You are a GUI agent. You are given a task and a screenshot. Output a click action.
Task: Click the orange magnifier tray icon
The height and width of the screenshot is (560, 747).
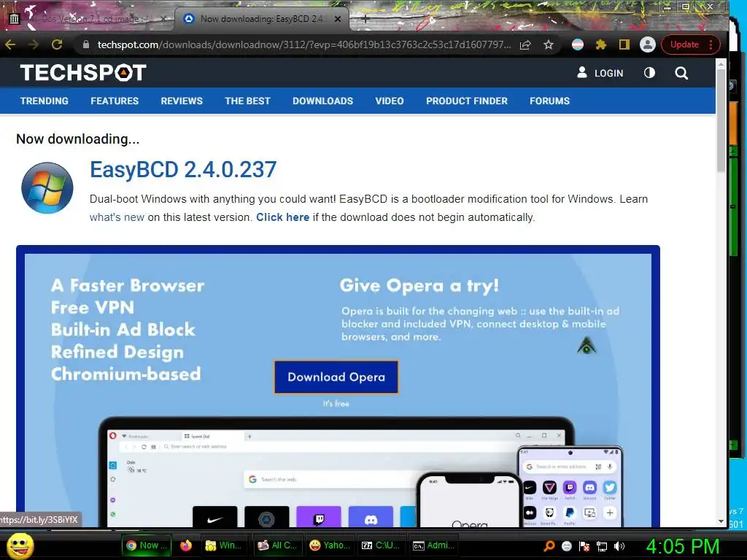tap(549, 546)
